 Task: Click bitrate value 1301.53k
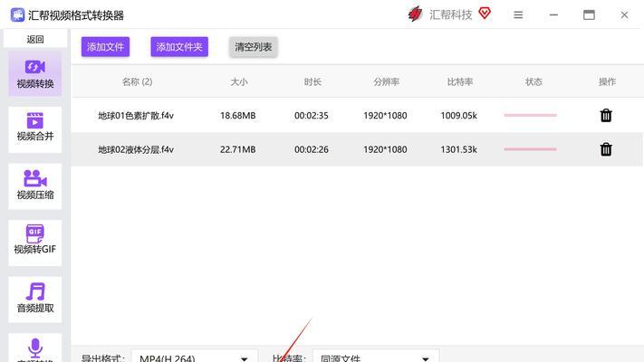point(458,150)
